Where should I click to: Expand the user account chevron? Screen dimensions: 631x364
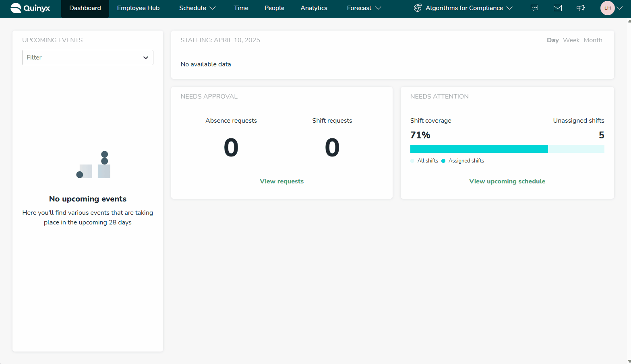tap(620, 8)
